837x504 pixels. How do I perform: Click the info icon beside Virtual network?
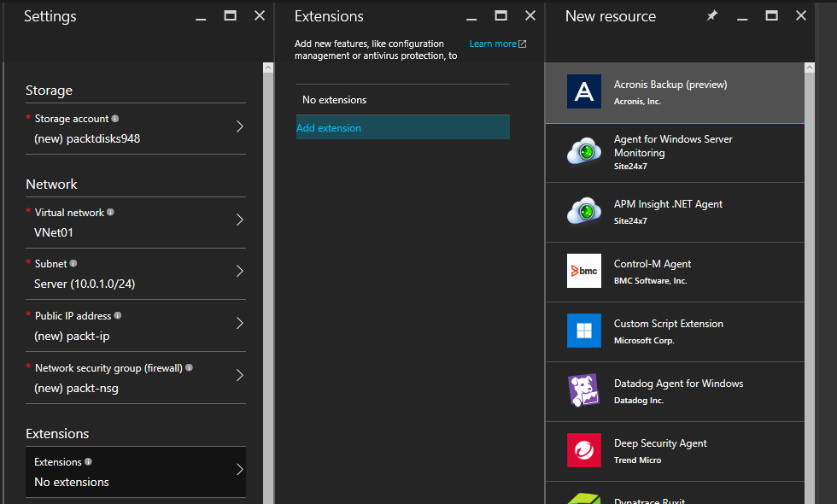click(x=110, y=212)
